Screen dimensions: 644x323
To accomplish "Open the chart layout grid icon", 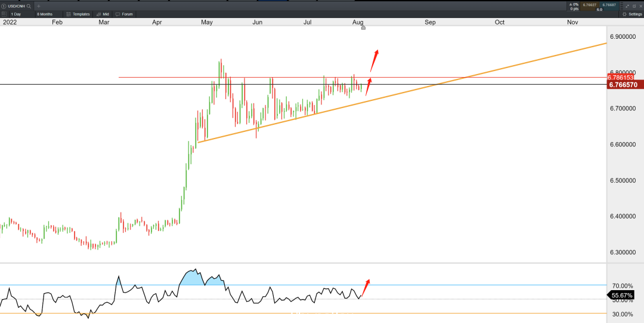I will tap(4, 14).
